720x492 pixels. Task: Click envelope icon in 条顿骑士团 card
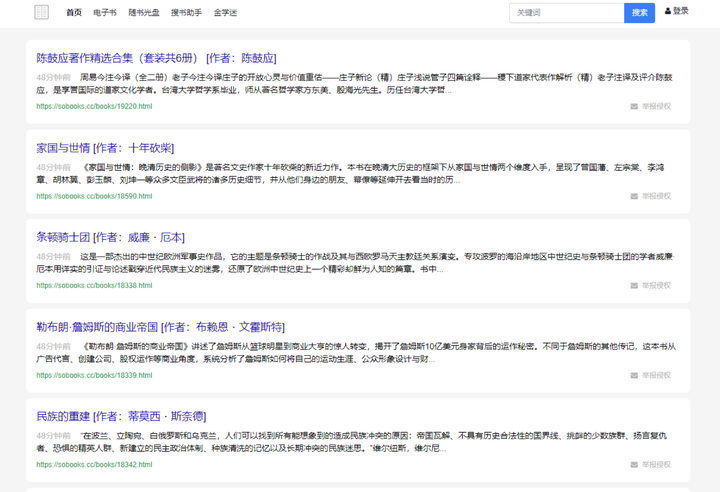click(634, 286)
